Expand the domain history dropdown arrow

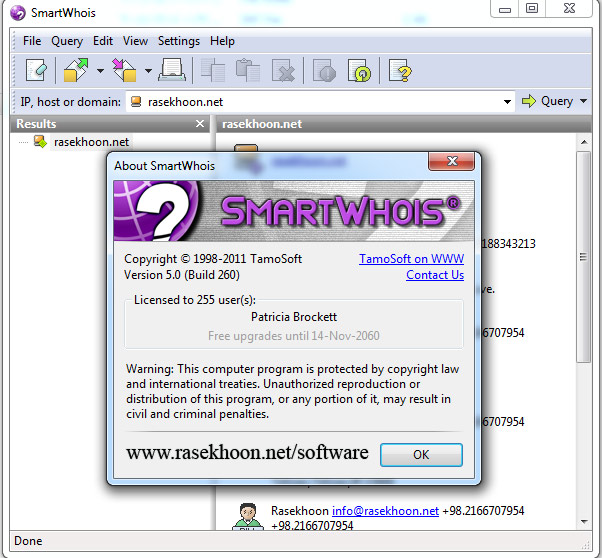click(x=507, y=102)
